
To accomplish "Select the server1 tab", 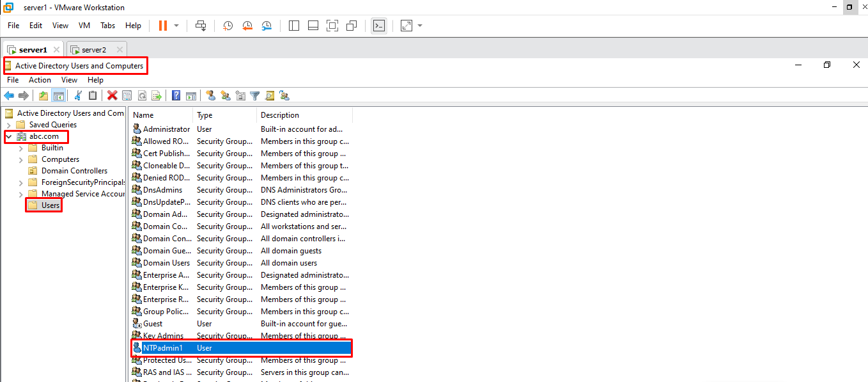I will (x=33, y=50).
